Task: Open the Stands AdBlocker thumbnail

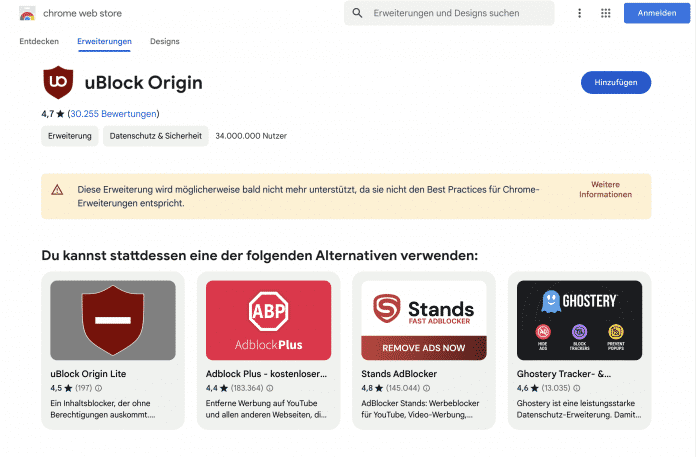Action: click(x=423, y=320)
